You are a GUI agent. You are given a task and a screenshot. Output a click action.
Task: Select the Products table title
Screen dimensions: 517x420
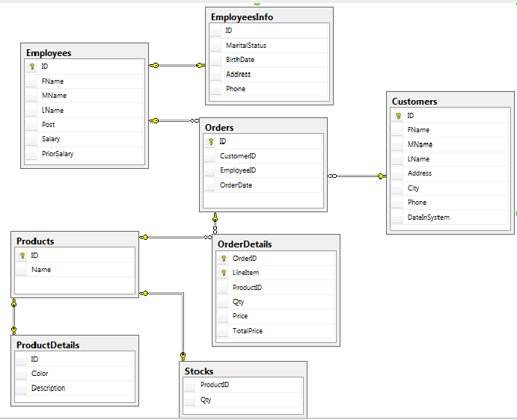35,241
